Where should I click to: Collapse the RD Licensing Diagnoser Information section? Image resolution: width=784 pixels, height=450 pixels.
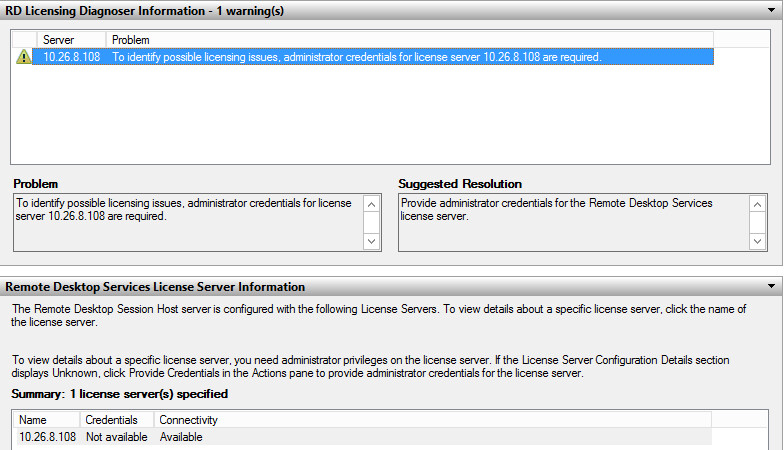(771, 10)
